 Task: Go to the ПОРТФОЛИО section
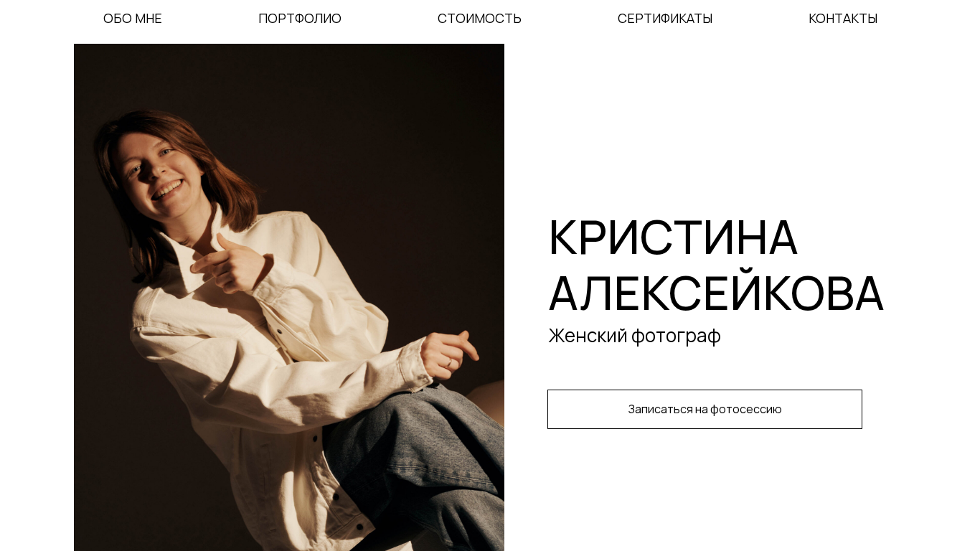(300, 19)
